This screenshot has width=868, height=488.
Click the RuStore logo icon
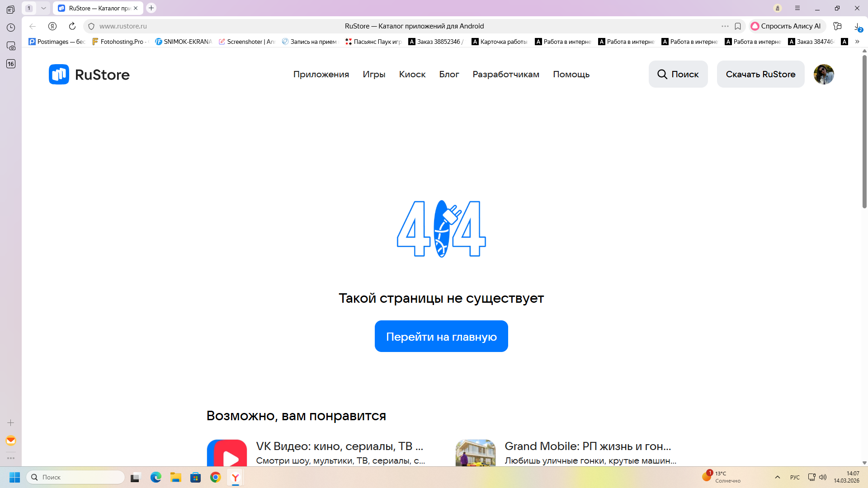59,75
